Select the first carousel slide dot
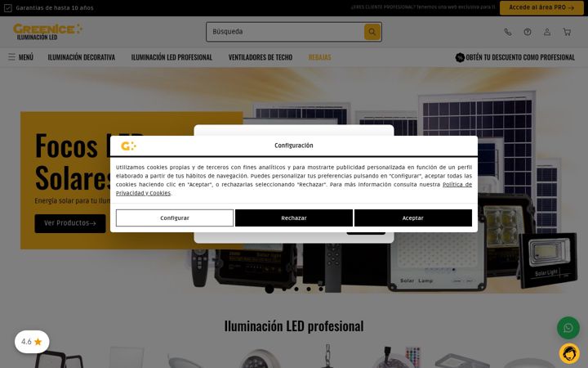 [269, 289]
